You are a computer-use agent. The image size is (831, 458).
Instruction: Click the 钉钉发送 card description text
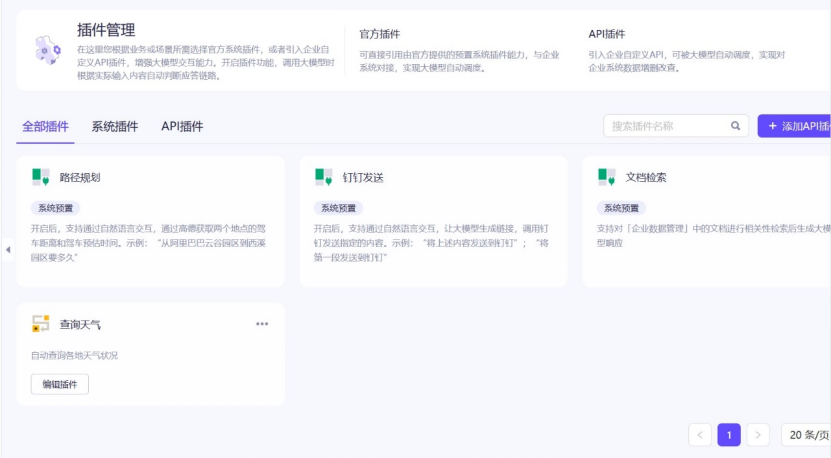coord(431,243)
